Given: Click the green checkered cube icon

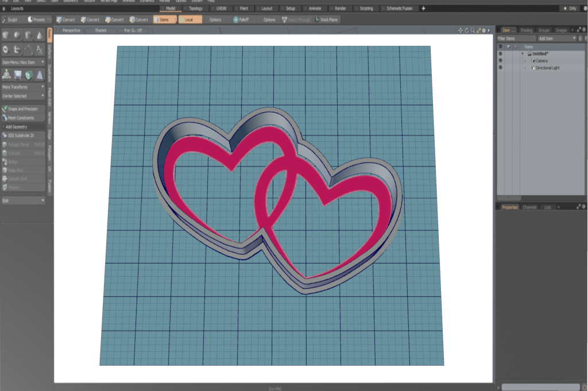Looking at the screenshot, I should [29, 75].
